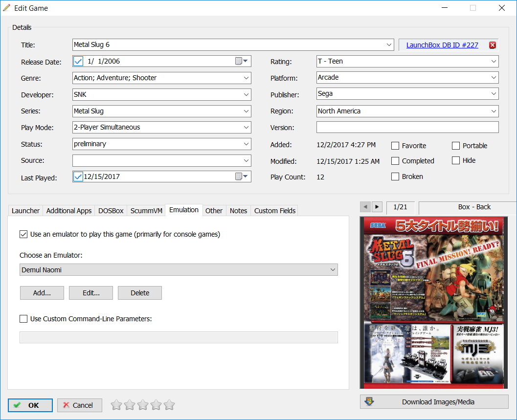Click the Added date 12/2/2017 4:27 PM
This screenshot has width=517, height=420.
346,145
